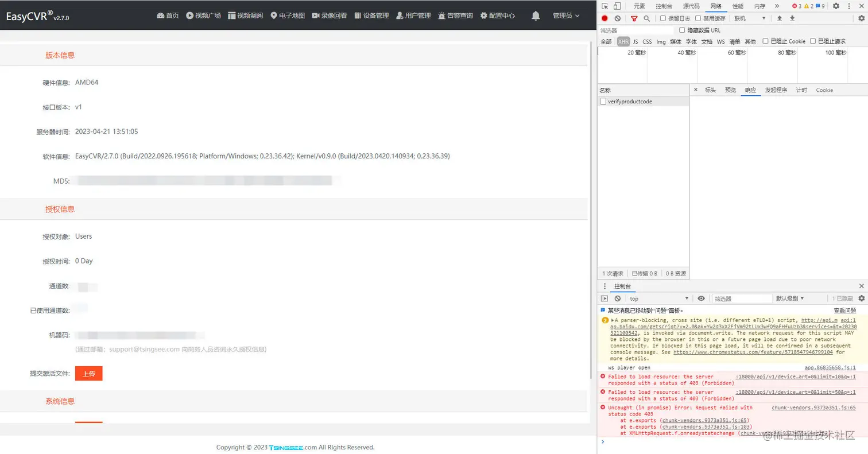
Task: Focus the network 筛选器 filter field
Action: [636, 30]
